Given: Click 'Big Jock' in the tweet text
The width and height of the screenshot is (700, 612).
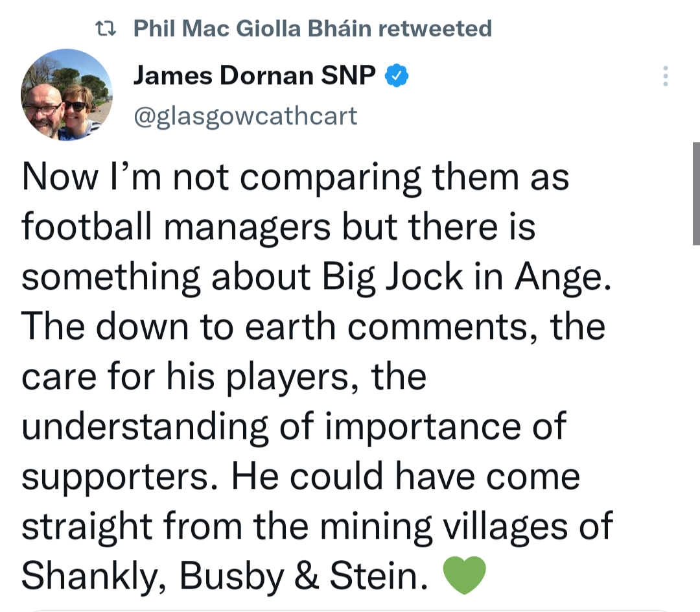Looking at the screenshot, I should 392,277.
